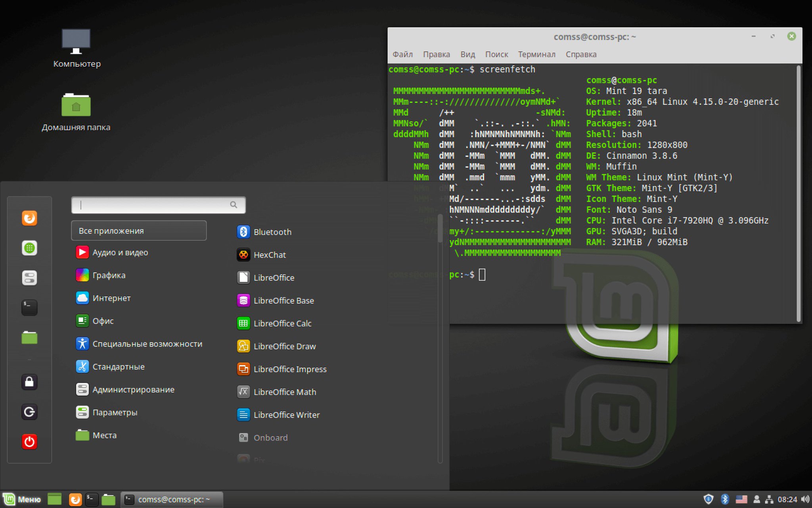Open the Поиск menu in the terminal
The image size is (812, 508).
(496, 54)
